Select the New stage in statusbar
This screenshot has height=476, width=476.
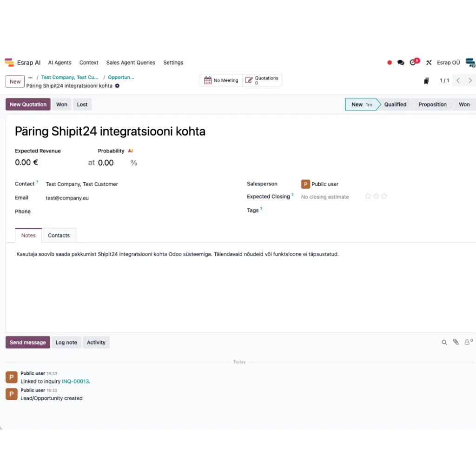click(x=362, y=105)
